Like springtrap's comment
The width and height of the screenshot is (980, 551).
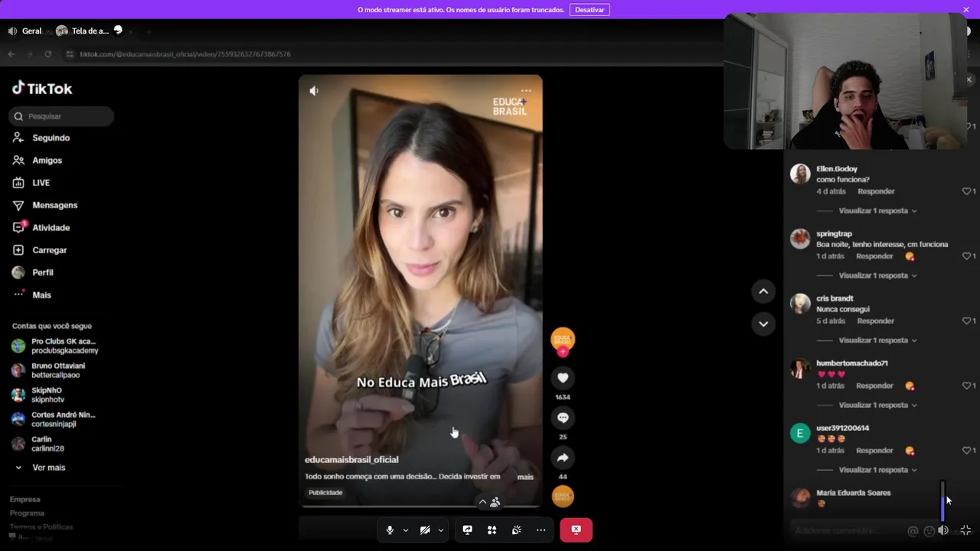tap(966, 256)
